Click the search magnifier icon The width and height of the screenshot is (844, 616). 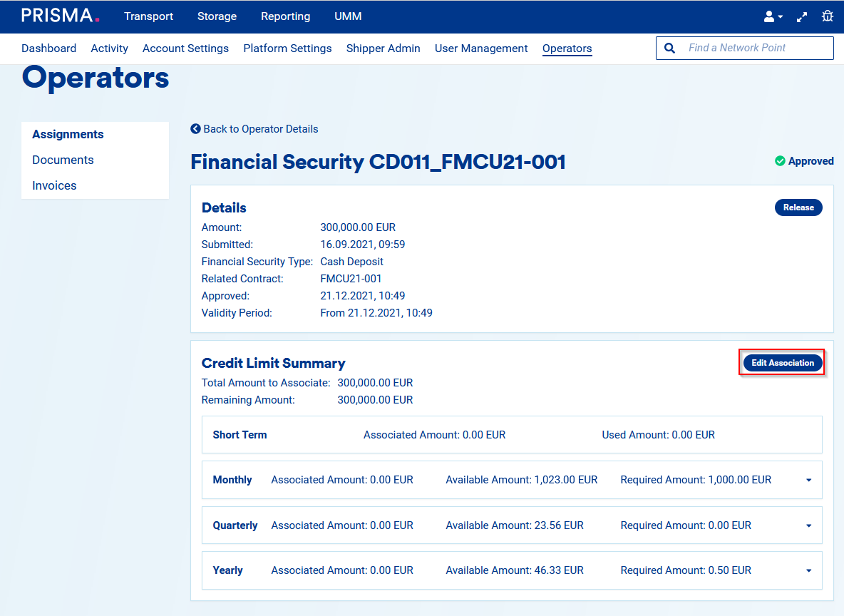[669, 48]
